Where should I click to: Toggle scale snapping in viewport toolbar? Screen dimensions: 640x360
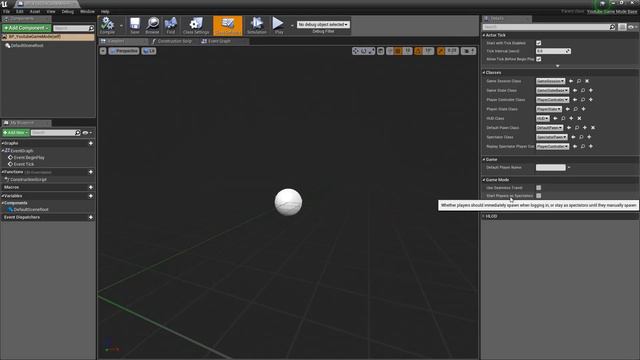point(441,51)
